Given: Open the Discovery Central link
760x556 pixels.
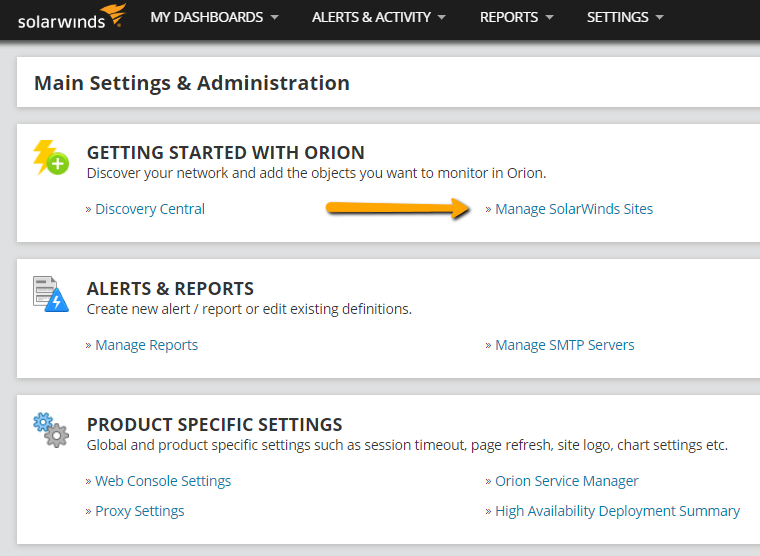Looking at the screenshot, I should 150,209.
